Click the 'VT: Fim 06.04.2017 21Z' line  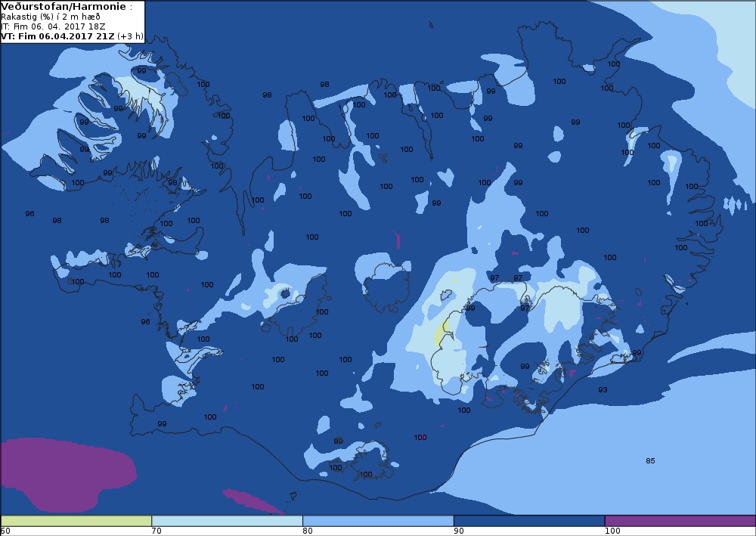click(58, 36)
